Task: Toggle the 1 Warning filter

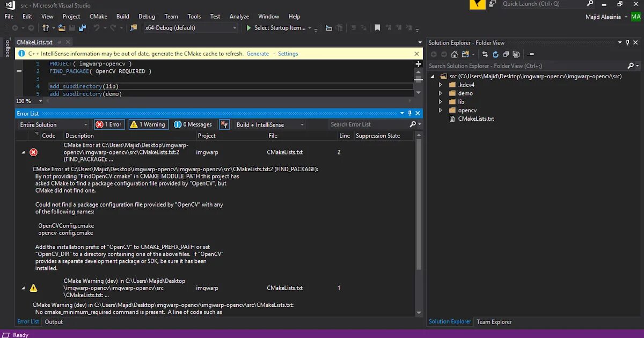Action: tap(148, 124)
